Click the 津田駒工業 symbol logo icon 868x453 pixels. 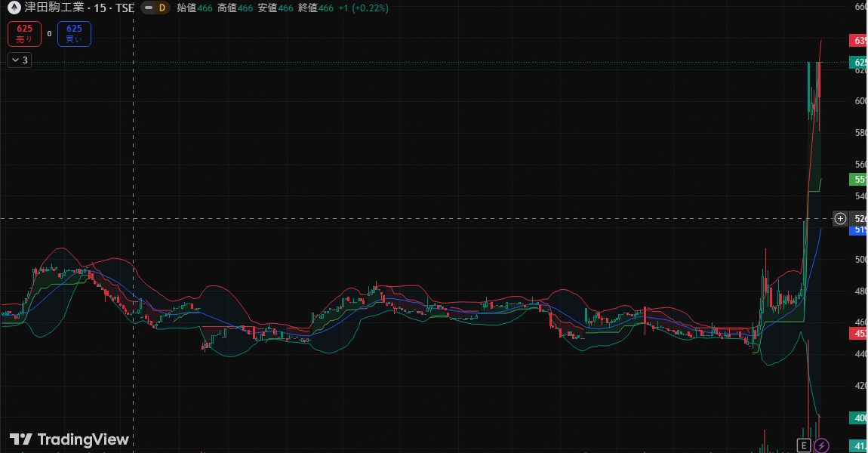14,8
